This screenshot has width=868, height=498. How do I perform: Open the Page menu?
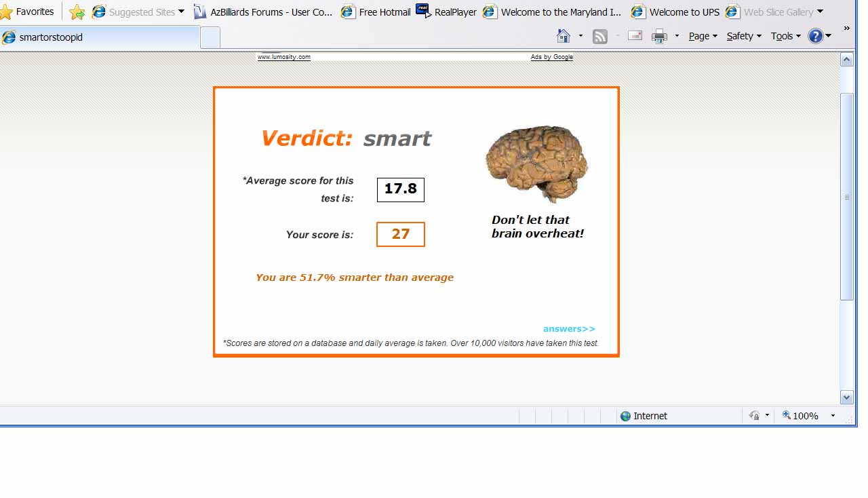pyautogui.click(x=703, y=36)
